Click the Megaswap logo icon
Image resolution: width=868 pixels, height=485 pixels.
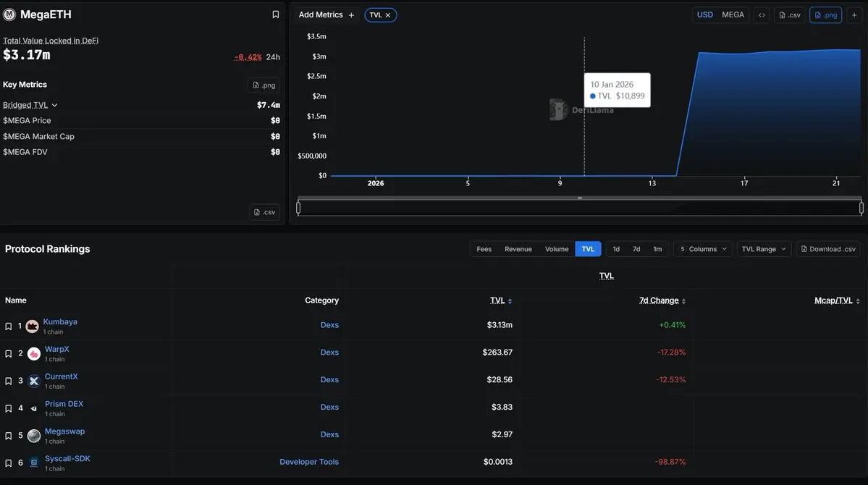coord(34,436)
